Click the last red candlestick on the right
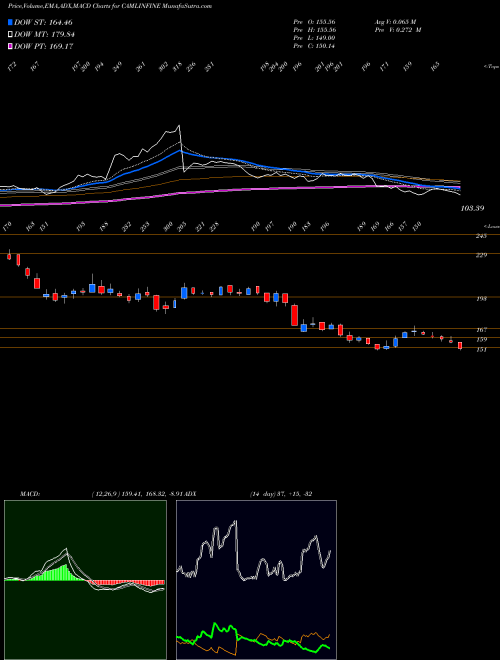Viewport: 500px width, 660px height. tap(460, 346)
